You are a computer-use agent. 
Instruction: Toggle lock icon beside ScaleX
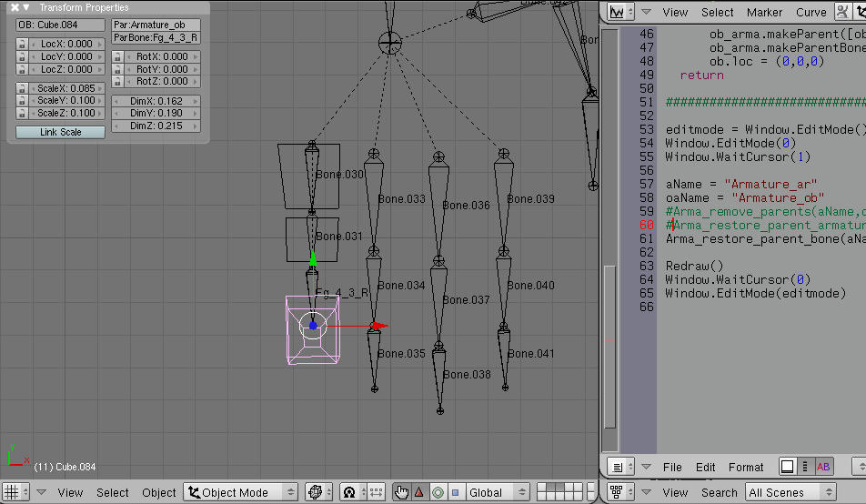pyautogui.click(x=22, y=88)
